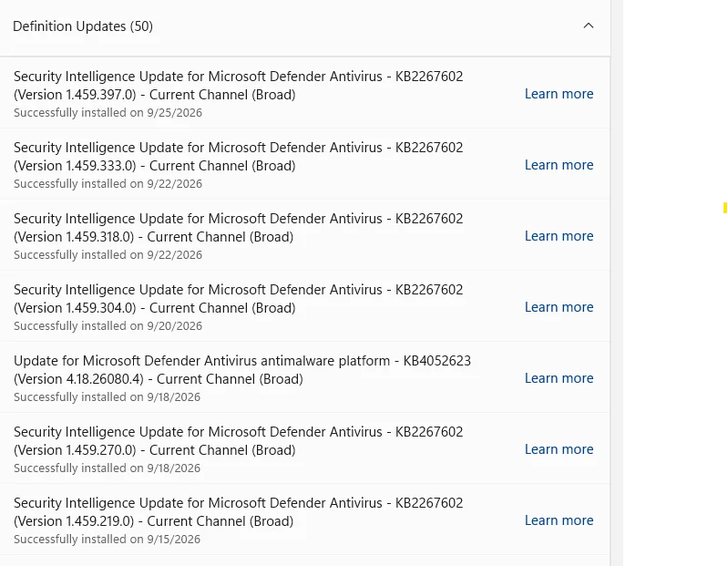
Task: Open Learn more for Version 1.459.397.0
Action: point(559,94)
